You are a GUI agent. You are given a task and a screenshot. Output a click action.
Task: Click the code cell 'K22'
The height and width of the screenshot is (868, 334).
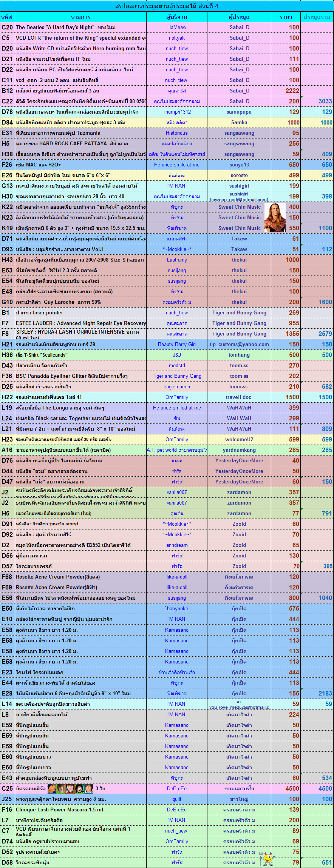pos(8,207)
